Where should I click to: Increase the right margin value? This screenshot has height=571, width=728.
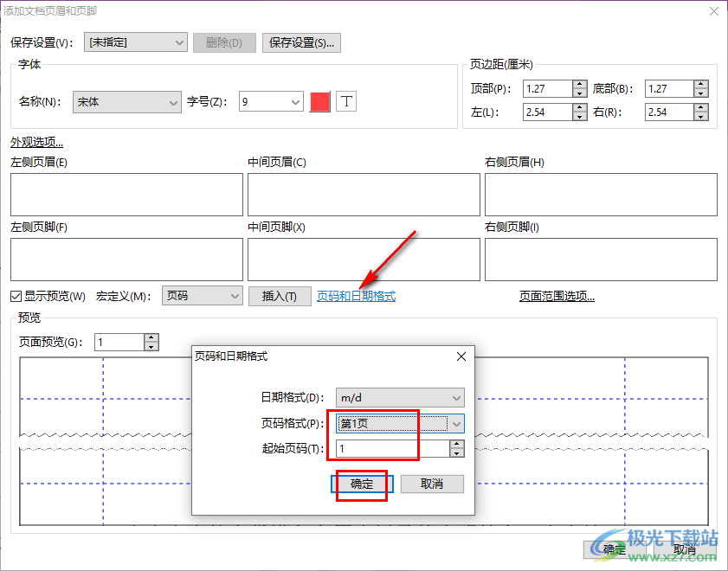[x=701, y=108]
